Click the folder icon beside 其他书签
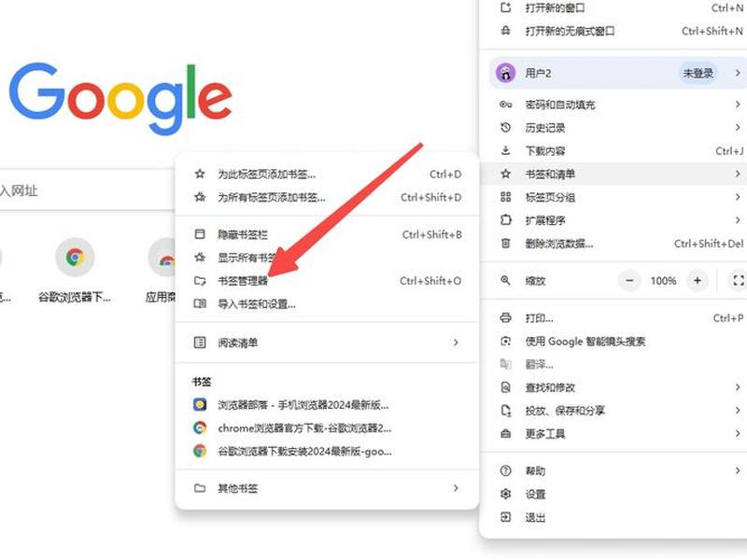 tap(200, 488)
